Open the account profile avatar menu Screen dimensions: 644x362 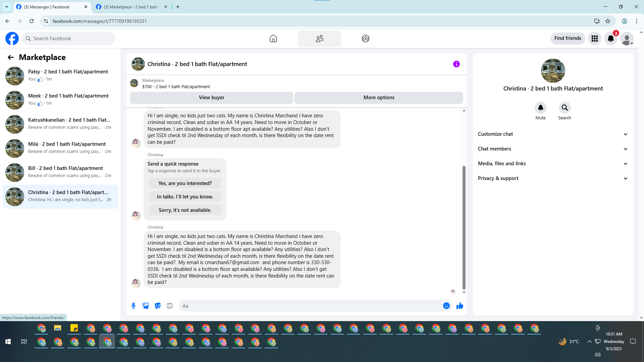click(x=627, y=39)
